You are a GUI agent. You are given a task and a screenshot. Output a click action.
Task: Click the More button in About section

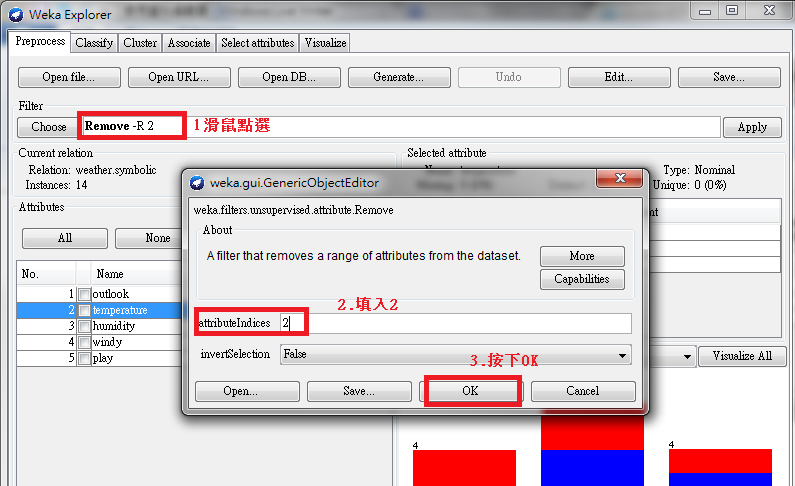(582, 256)
